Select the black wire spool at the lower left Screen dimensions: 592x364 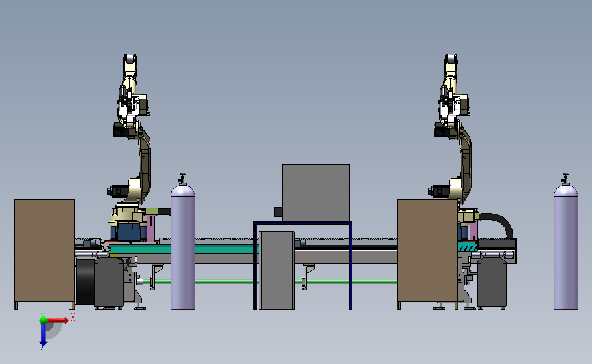(x=86, y=281)
